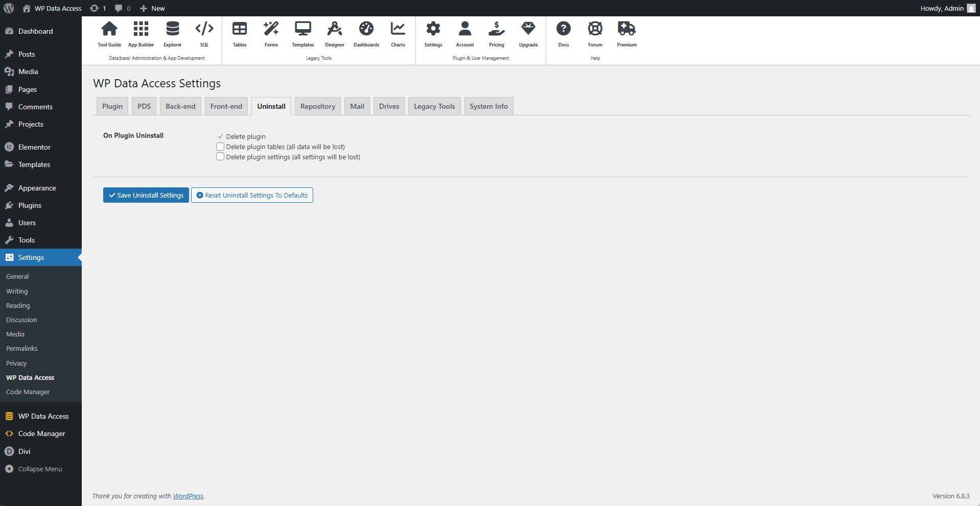
Task: Save Uninstall Settings
Action: [x=146, y=195]
